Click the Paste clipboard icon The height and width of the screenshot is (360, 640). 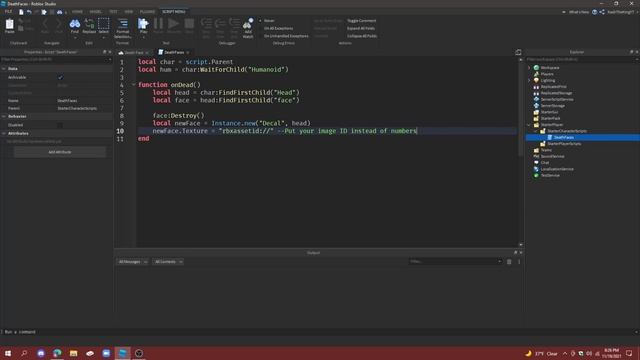(9, 25)
